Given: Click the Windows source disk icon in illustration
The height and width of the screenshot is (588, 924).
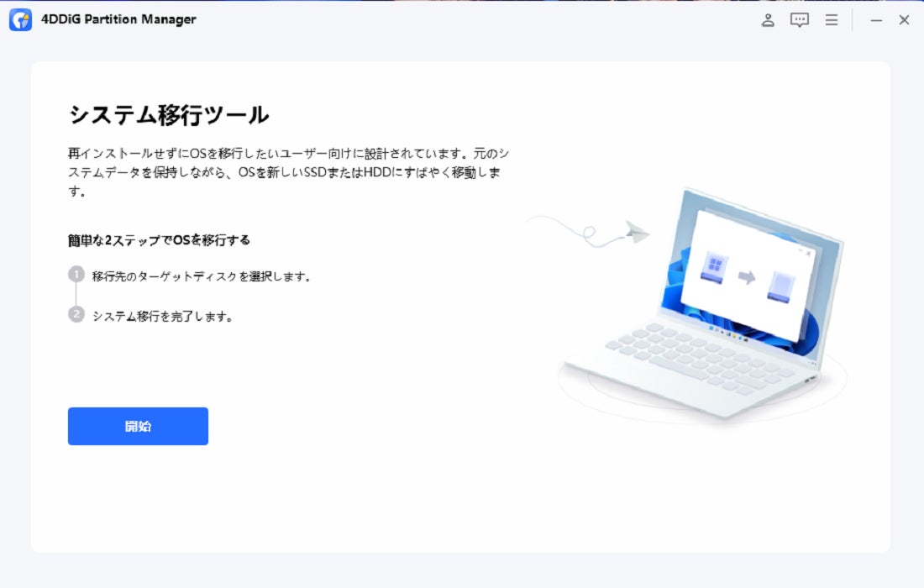Looking at the screenshot, I should point(714,268).
